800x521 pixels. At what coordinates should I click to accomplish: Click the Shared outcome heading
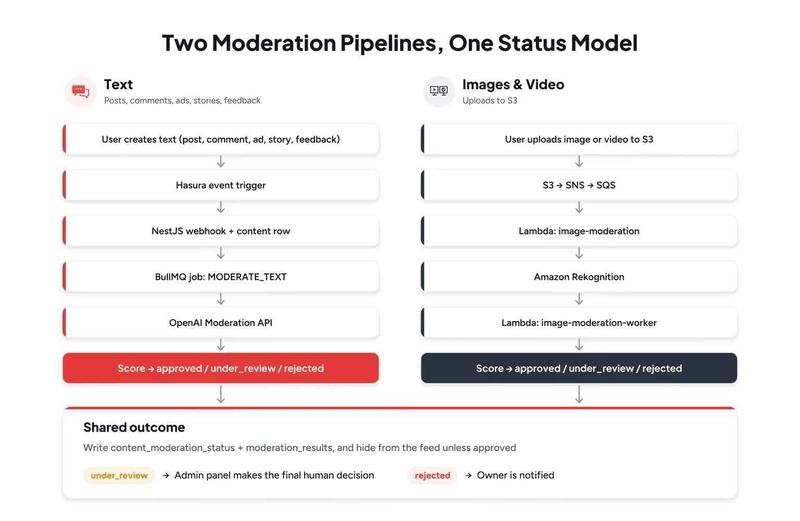pos(134,428)
